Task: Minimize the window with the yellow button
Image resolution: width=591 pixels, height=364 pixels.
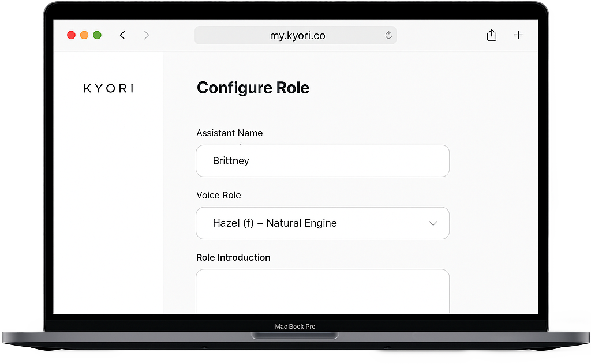Action: 84,35
